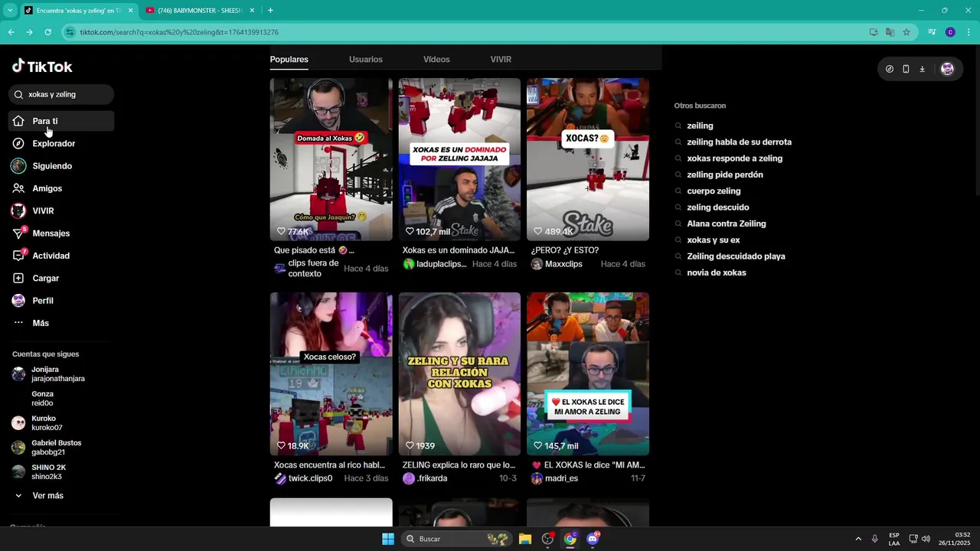Viewport: 980px width, 551px height.
Task: Switch to the Usuarios tab
Action: 366,59
